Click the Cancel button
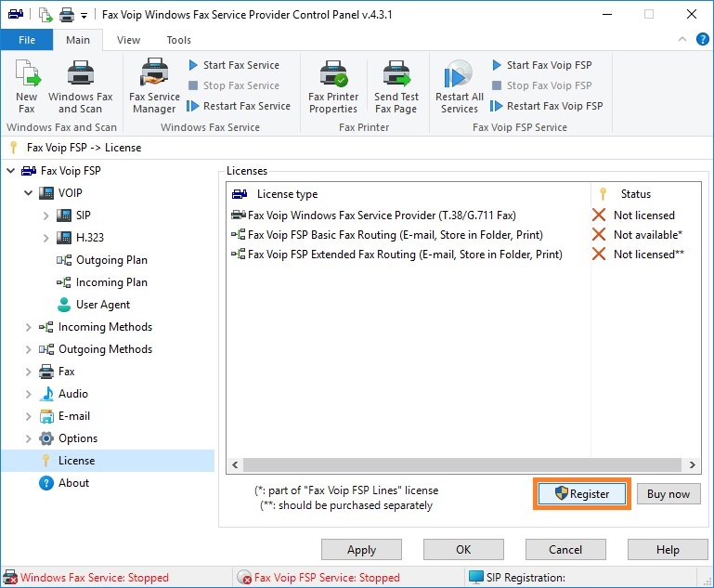This screenshot has width=714, height=588. point(565,550)
